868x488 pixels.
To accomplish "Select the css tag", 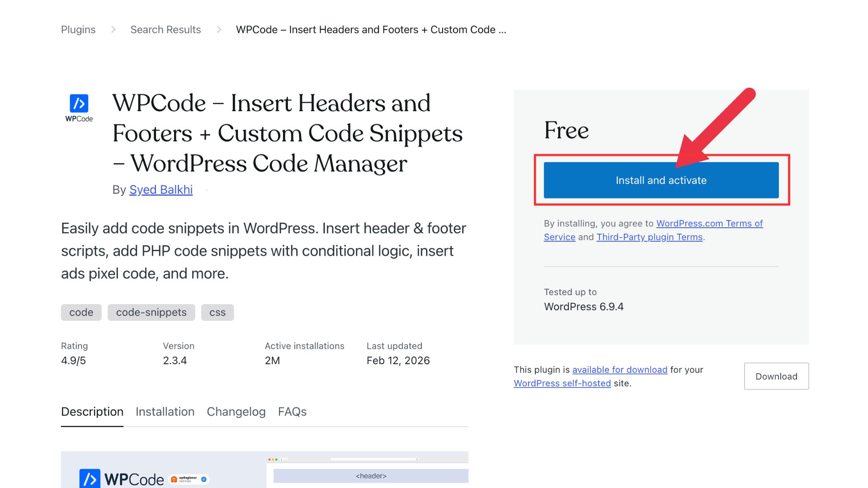I will [x=217, y=312].
